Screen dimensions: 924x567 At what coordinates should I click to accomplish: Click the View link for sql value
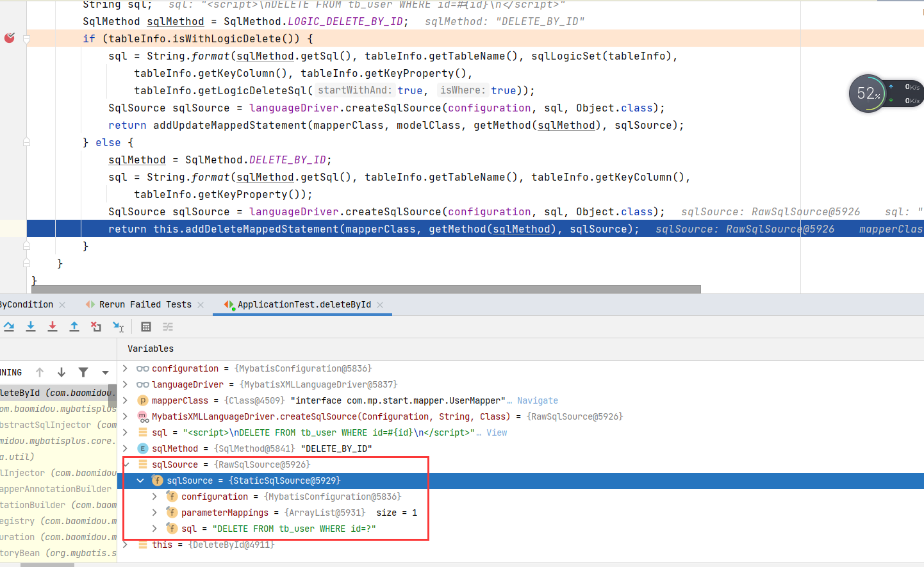[497, 432]
